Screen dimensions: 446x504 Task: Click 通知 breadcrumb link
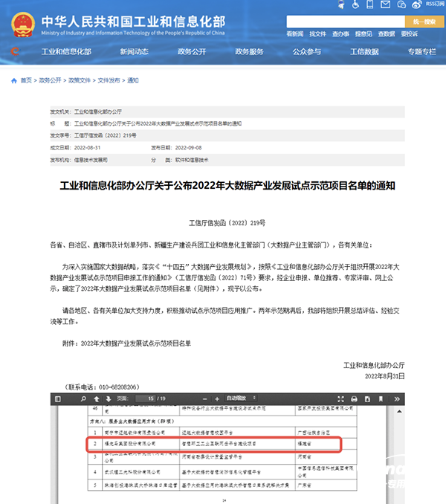(133, 80)
